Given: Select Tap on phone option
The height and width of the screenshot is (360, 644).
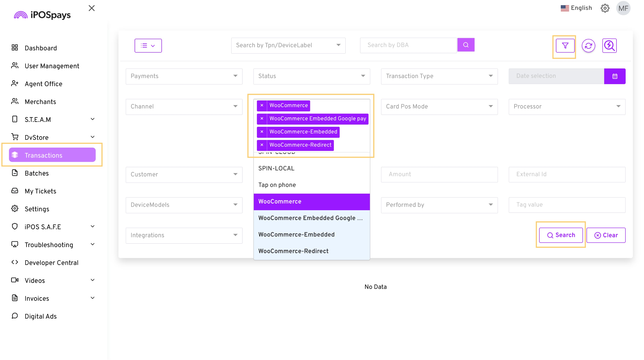Looking at the screenshot, I should tap(311, 185).
